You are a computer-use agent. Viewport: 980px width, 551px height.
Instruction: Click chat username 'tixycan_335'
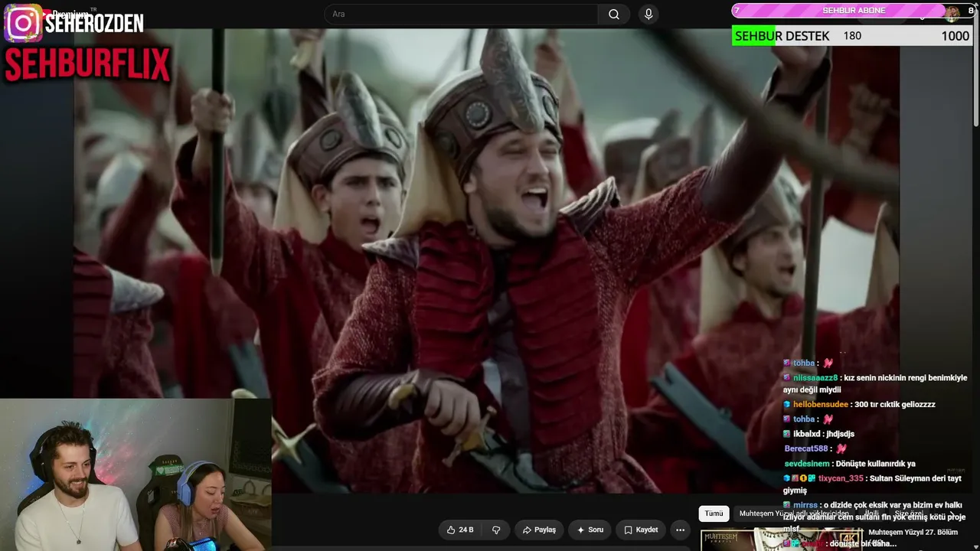click(841, 478)
